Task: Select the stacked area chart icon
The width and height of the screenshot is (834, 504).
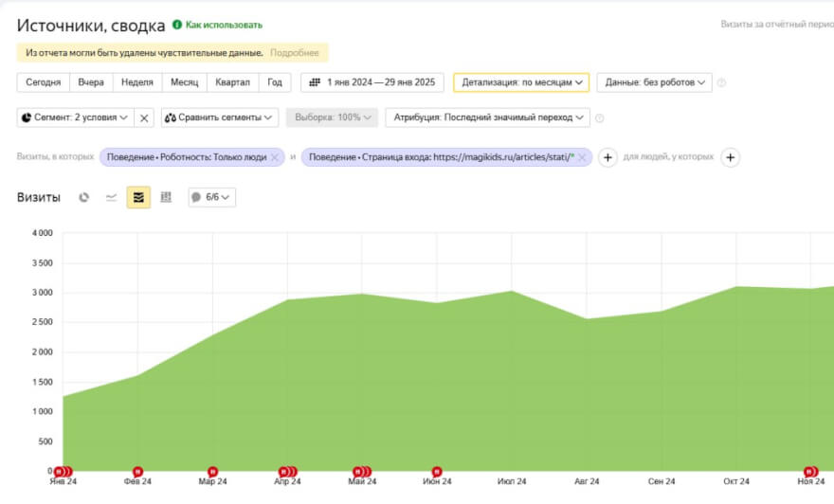Action: (x=138, y=197)
